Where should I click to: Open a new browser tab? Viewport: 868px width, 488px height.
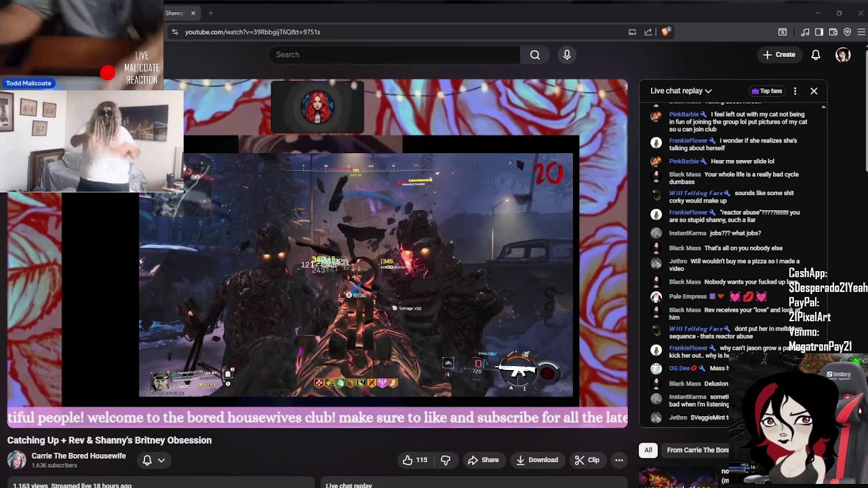pyautogui.click(x=210, y=13)
